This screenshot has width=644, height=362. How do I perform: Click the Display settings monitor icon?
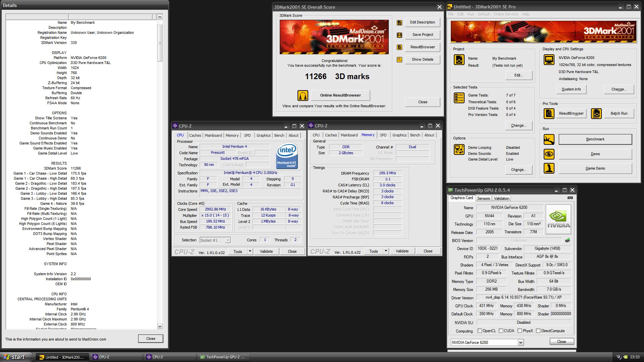[x=549, y=60]
